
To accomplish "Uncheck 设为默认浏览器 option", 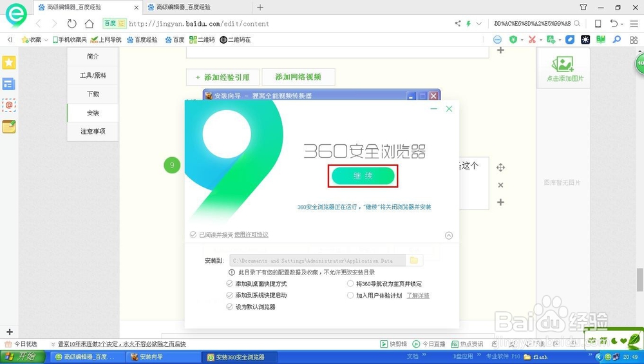I will click(x=230, y=307).
